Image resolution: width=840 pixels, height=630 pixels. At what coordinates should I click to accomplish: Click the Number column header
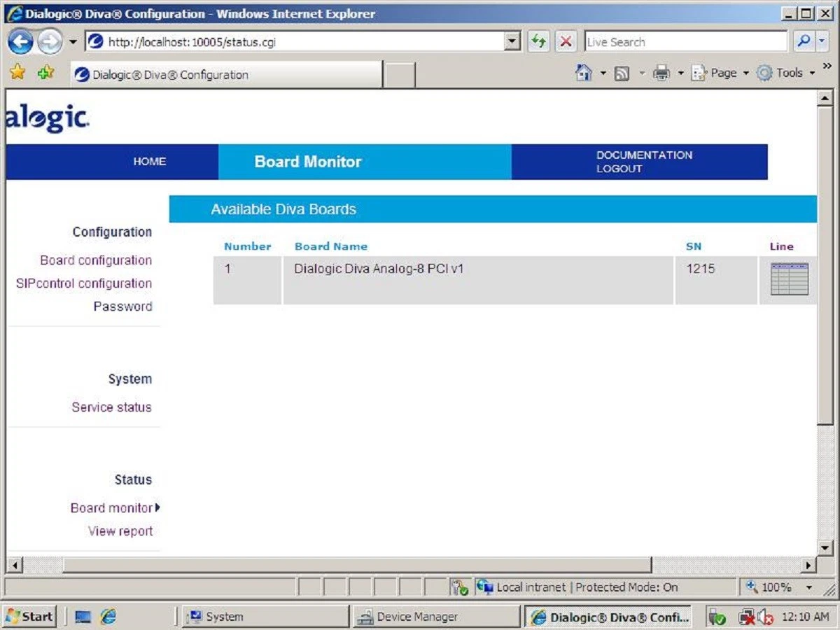(248, 246)
